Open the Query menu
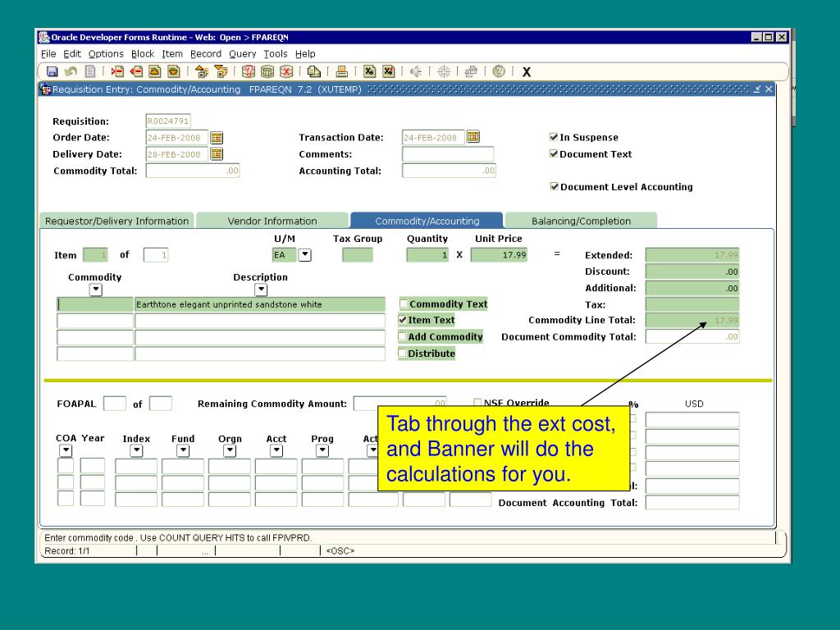This screenshot has width=840, height=630. pyautogui.click(x=242, y=53)
